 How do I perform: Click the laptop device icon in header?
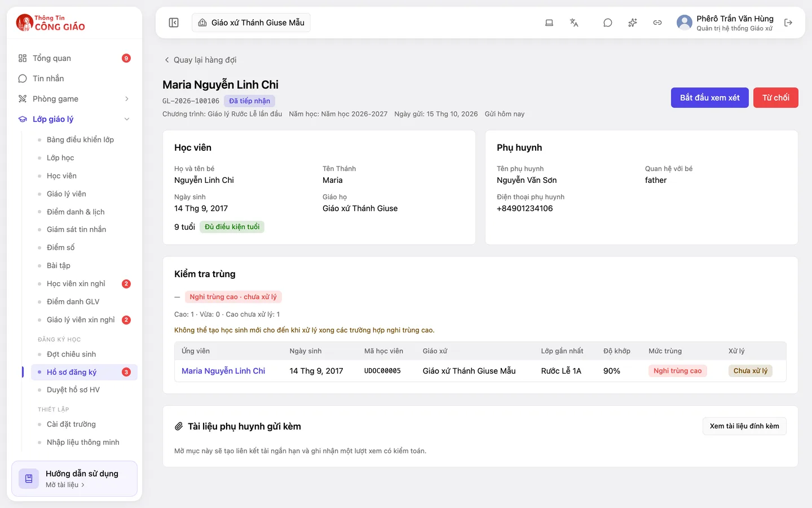(x=549, y=23)
